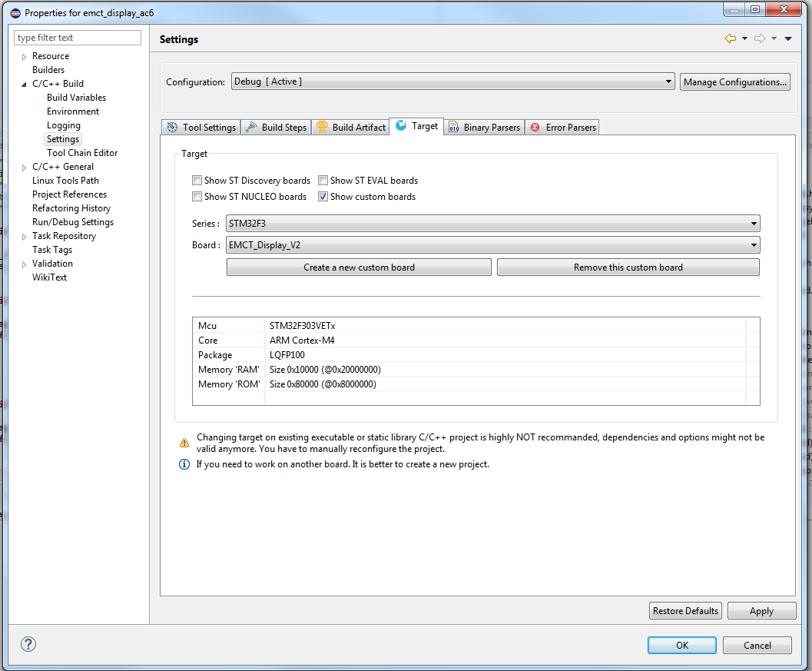Click Create a new custom board

[x=359, y=267]
